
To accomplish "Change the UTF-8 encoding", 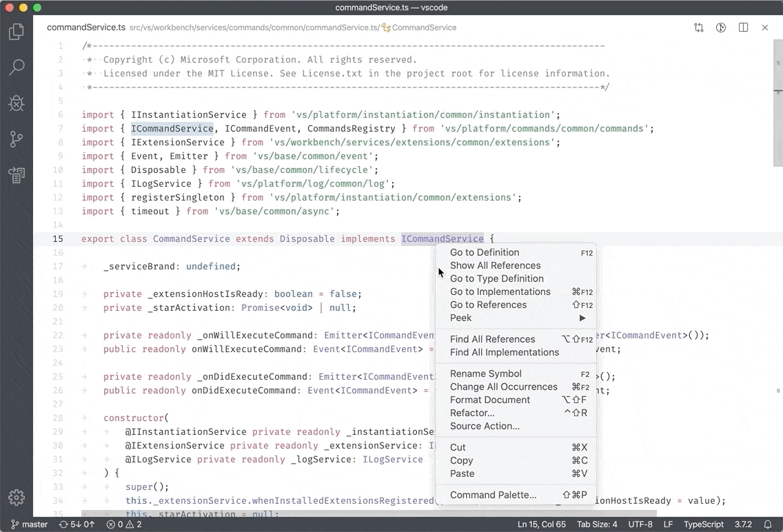I will [x=640, y=524].
